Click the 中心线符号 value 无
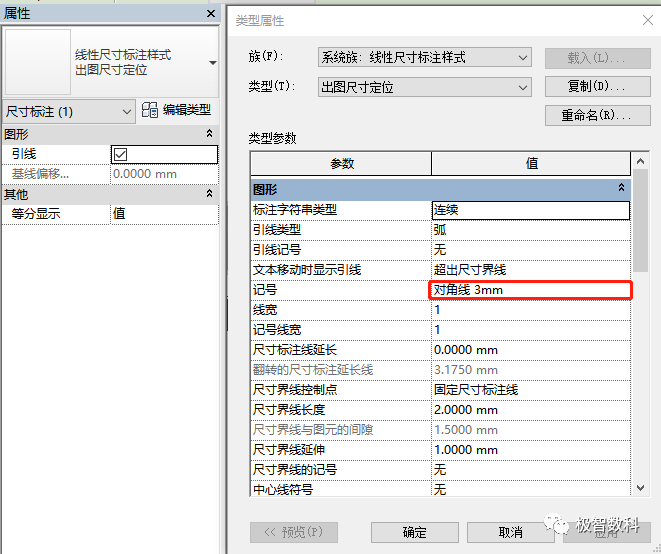The image size is (661, 554). tap(531, 489)
